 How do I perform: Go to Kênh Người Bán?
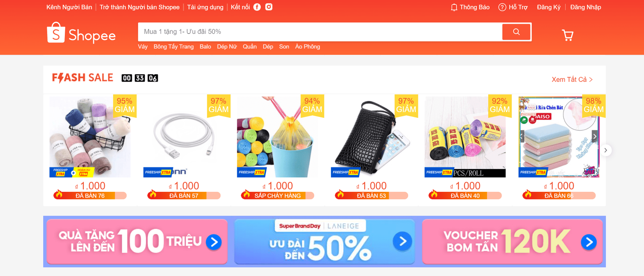pos(69,7)
